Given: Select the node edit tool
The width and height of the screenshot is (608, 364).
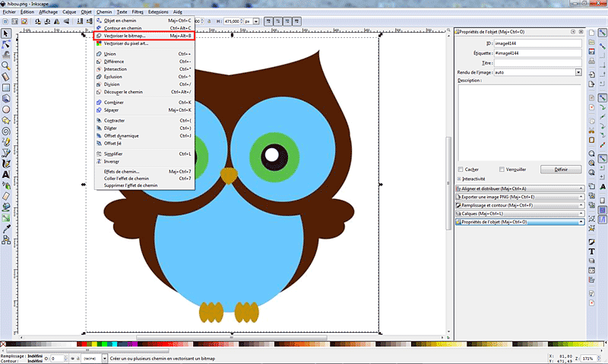Looking at the screenshot, I should tap(6, 45).
